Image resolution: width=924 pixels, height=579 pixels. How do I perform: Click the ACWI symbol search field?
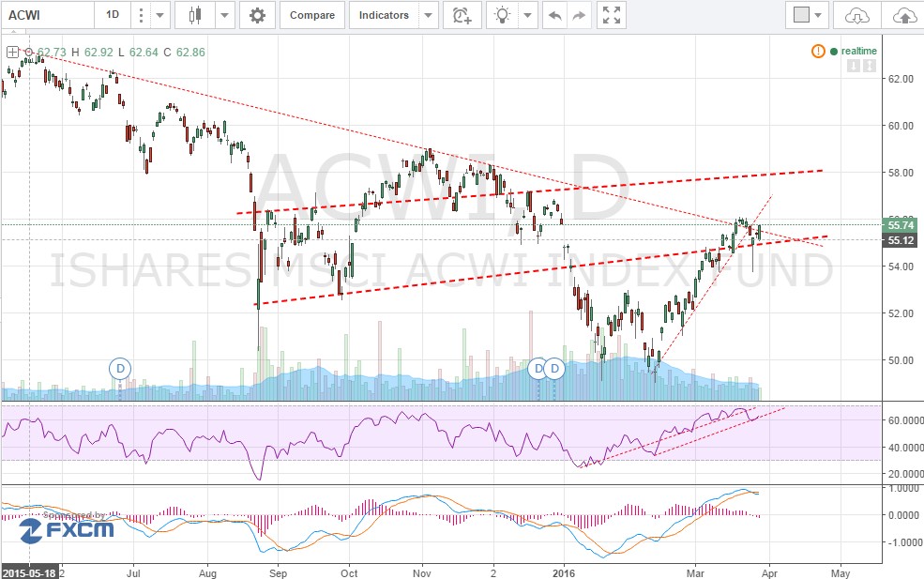(x=49, y=15)
